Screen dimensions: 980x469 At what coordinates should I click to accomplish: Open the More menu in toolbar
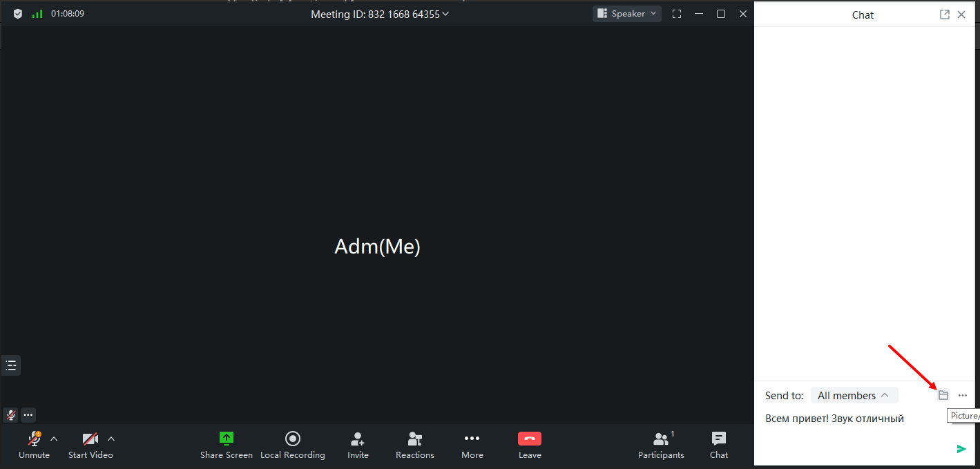click(472, 445)
